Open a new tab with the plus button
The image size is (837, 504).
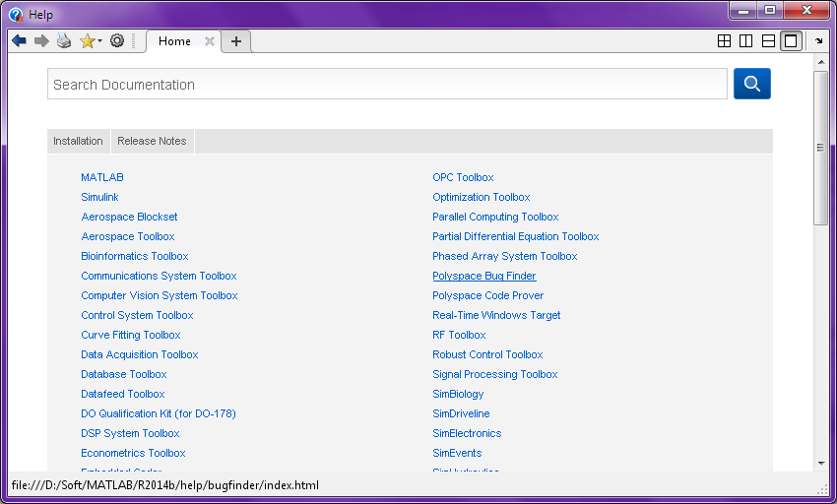coord(236,41)
